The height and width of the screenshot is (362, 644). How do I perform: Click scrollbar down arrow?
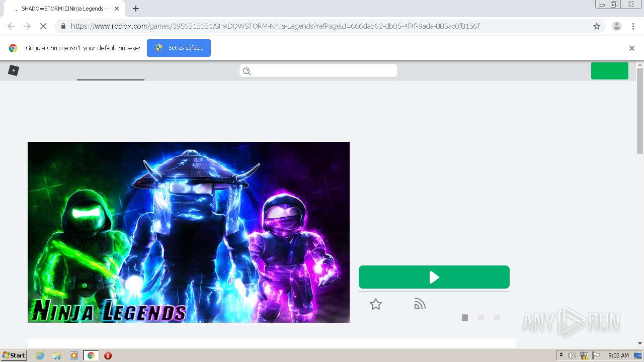[640, 343]
